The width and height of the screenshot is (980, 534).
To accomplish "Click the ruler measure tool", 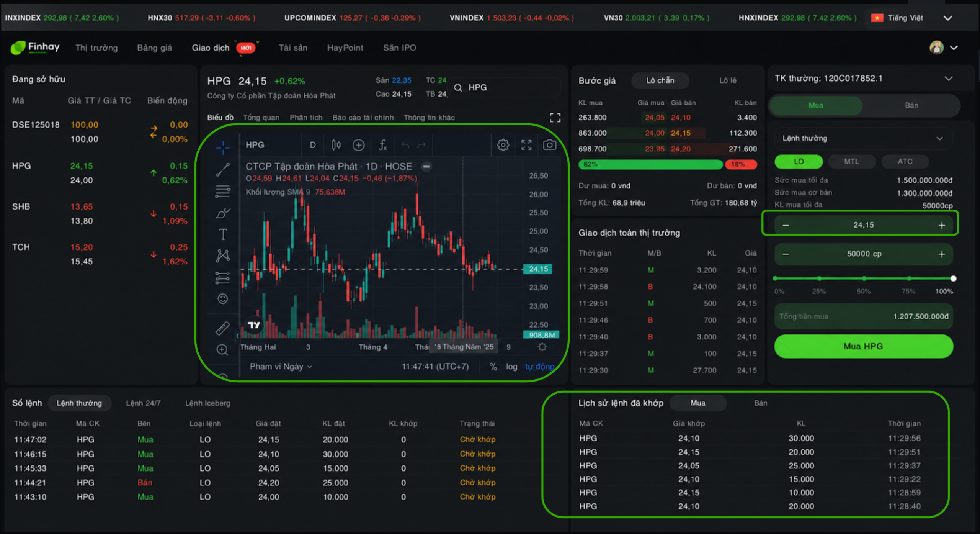I will [x=223, y=328].
